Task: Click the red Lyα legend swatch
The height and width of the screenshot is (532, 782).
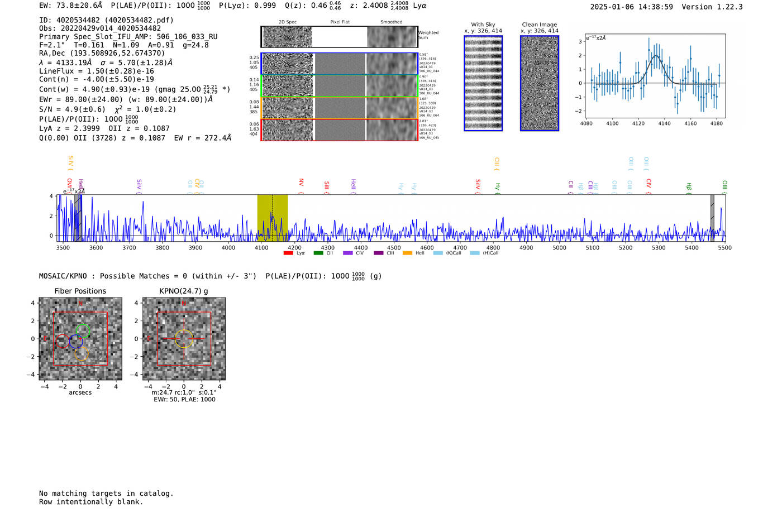Action: pyautogui.click(x=288, y=253)
